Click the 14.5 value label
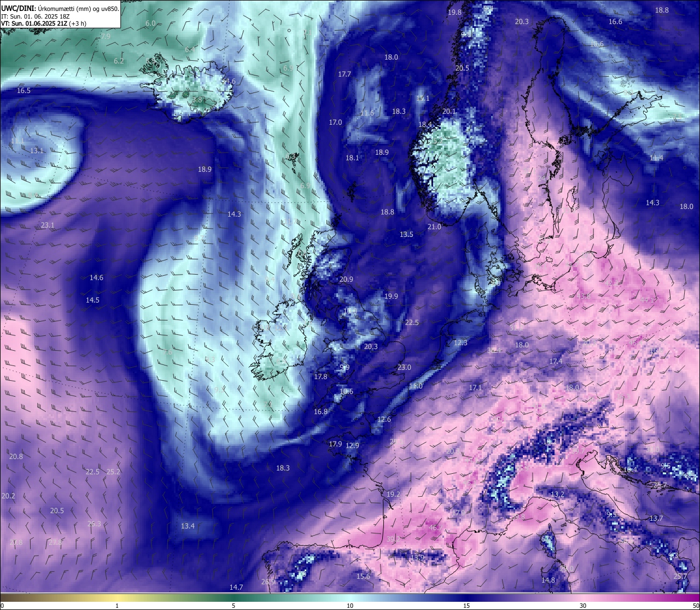700x610 pixels. pyautogui.click(x=92, y=300)
